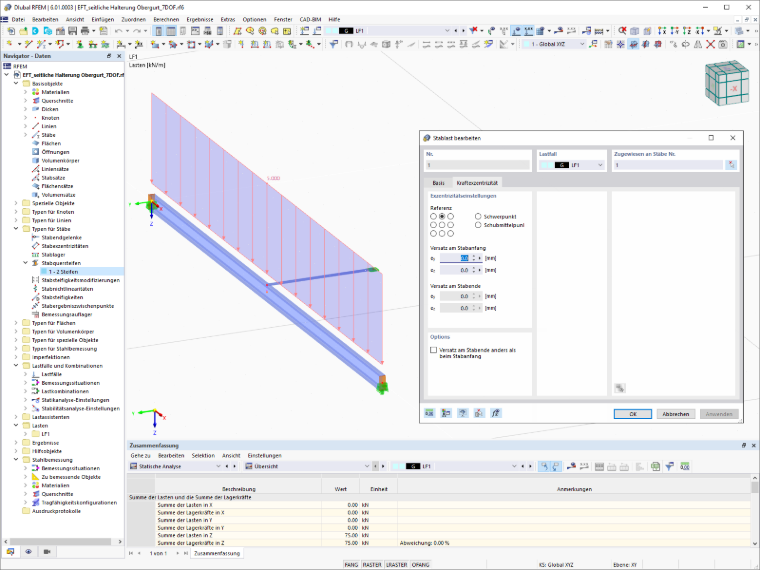Open the Lastfall LF1 dropdown in dialog
The width and height of the screenshot is (760, 570).
tap(600, 165)
